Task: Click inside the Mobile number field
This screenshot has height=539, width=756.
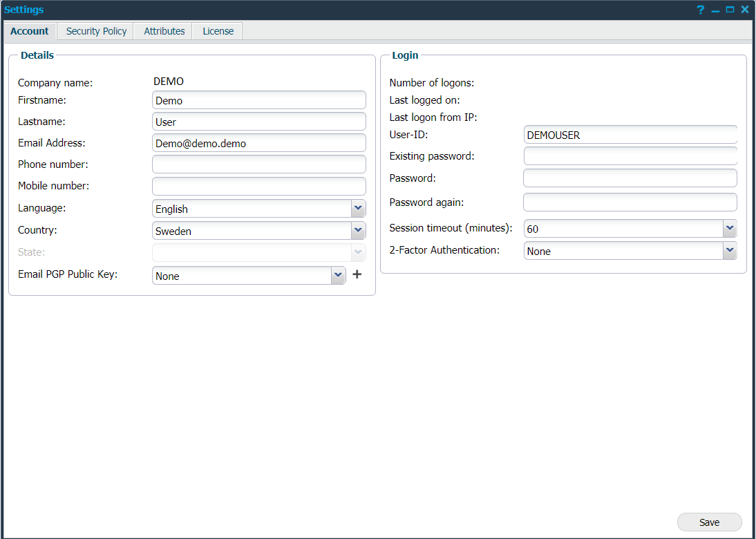Action: tap(258, 185)
